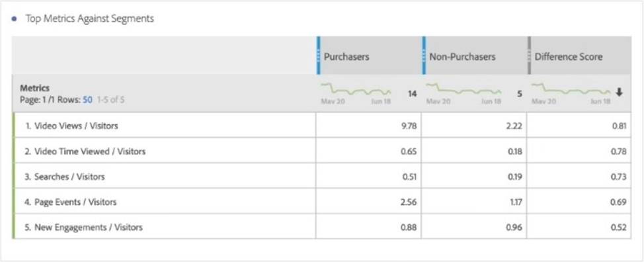The image size is (644, 262).
Task: Click the 9.78 Purchasers value cell
Action: click(x=368, y=126)
